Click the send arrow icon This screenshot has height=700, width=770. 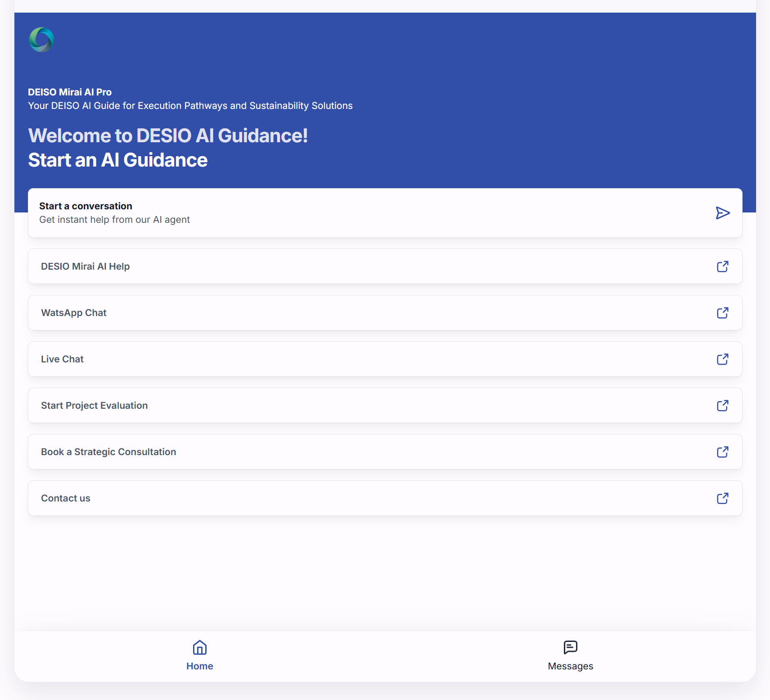722,213
